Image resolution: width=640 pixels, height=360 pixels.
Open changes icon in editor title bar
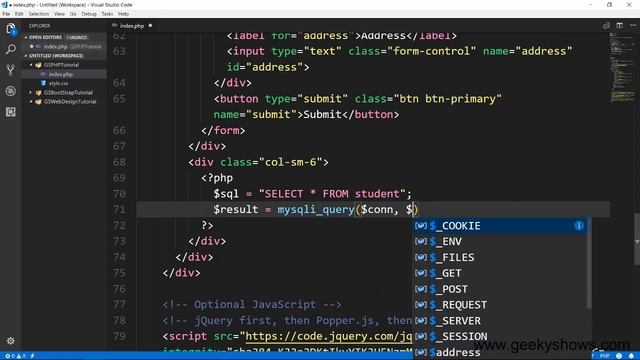point(607,25)
